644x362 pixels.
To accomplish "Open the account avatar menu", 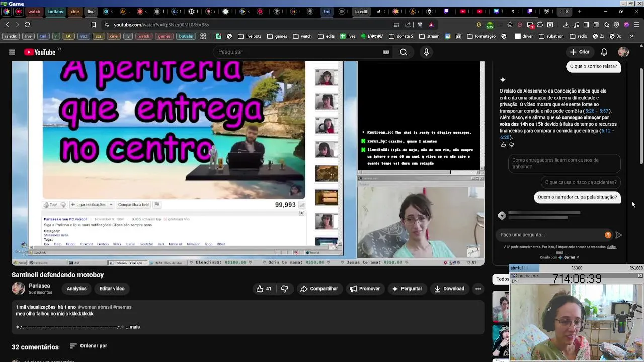I will click(x=623, y=52).
